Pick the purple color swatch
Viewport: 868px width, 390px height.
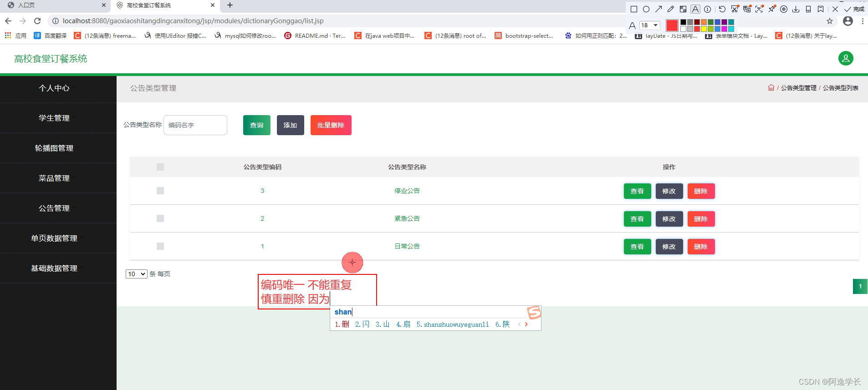click(724, 22)
